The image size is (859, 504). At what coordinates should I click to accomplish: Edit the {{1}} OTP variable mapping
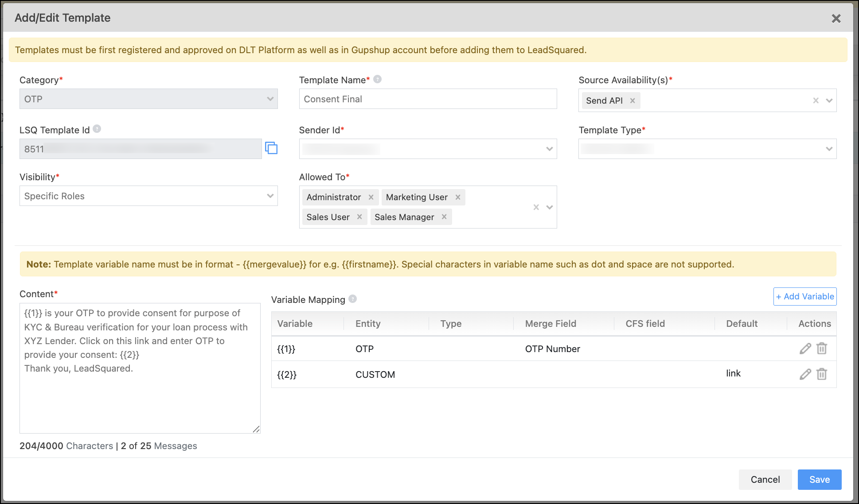click(x=805, y=349)
